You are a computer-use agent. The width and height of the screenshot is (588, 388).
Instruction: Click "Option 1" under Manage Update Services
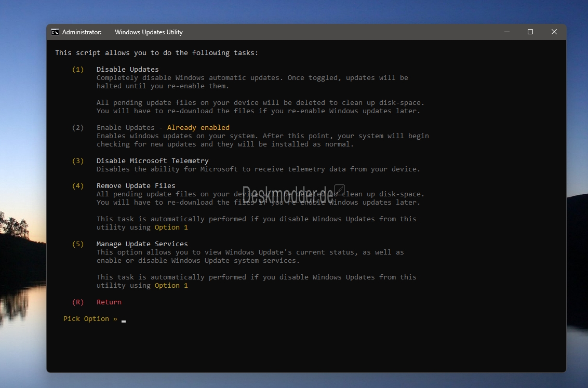click(x=171, y=286)
